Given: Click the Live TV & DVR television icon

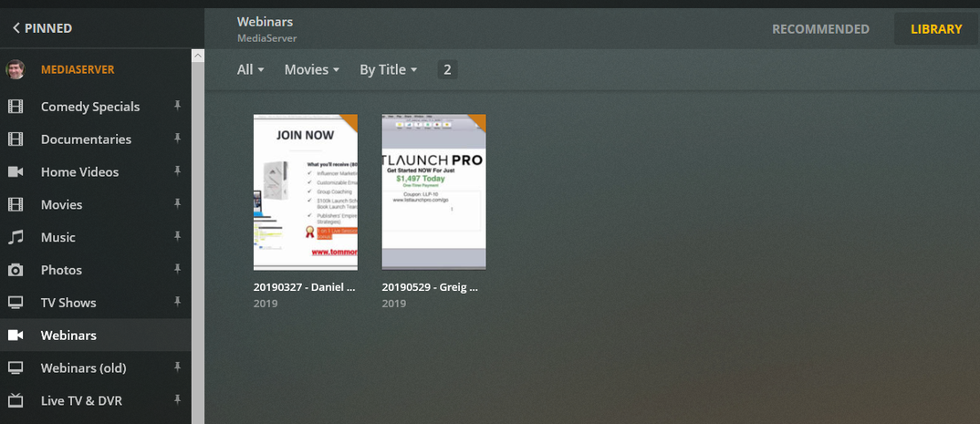Looking at the screenshot, I should click(16, 400).
